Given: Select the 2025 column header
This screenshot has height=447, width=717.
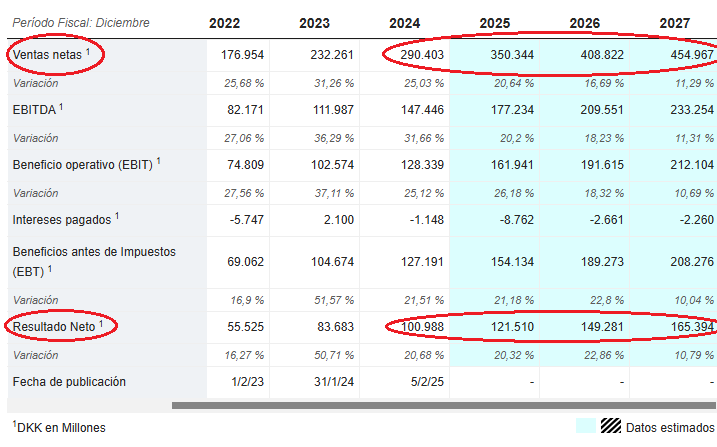Looking at the screenshot, I should tap(495, 23).
